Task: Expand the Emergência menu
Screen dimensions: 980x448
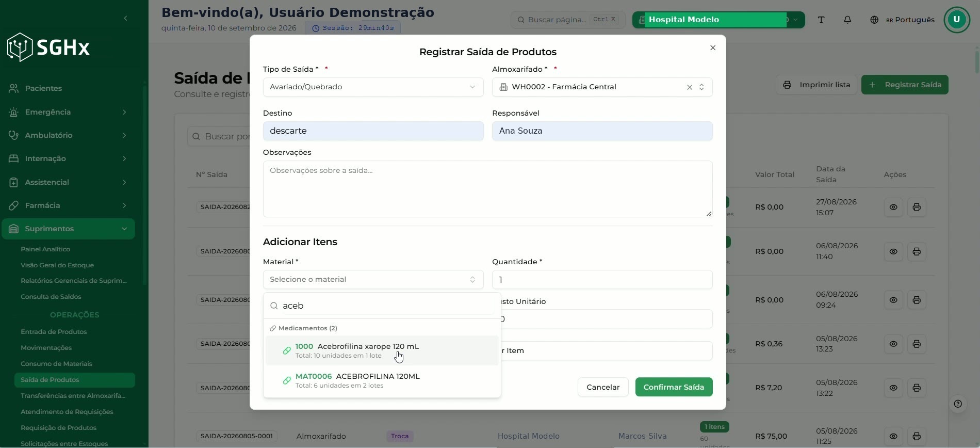Action: tap(68, 112)
